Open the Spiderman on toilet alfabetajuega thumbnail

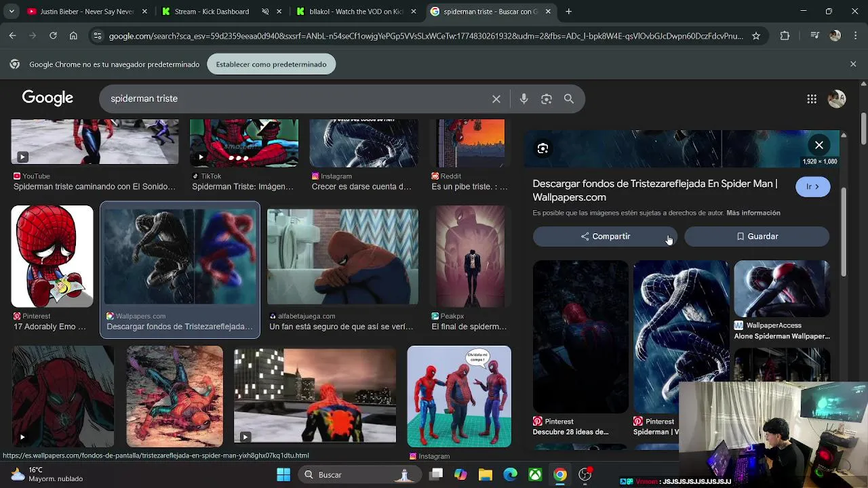pyautogui.click(x=342, y=256)
